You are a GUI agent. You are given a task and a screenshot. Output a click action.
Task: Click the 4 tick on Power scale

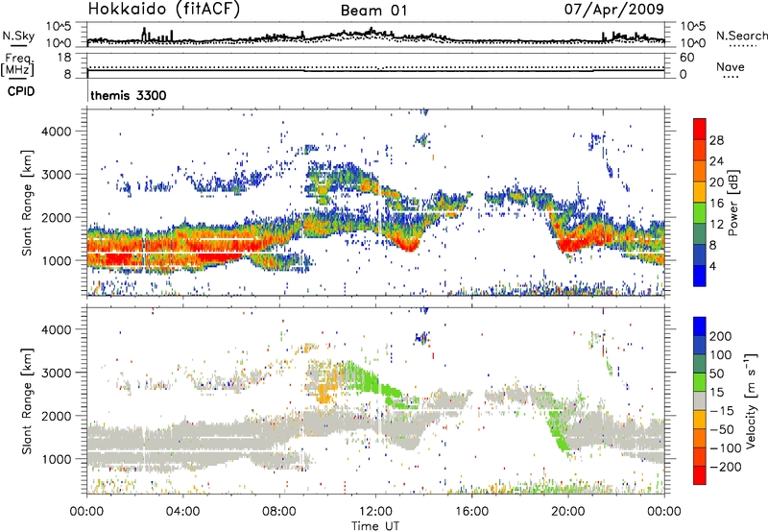712,267
